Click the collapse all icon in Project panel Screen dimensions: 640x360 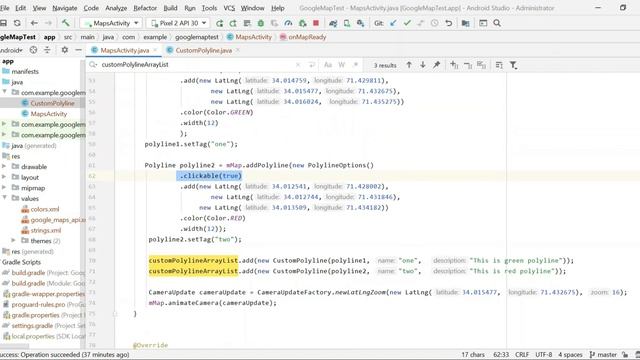47,50
